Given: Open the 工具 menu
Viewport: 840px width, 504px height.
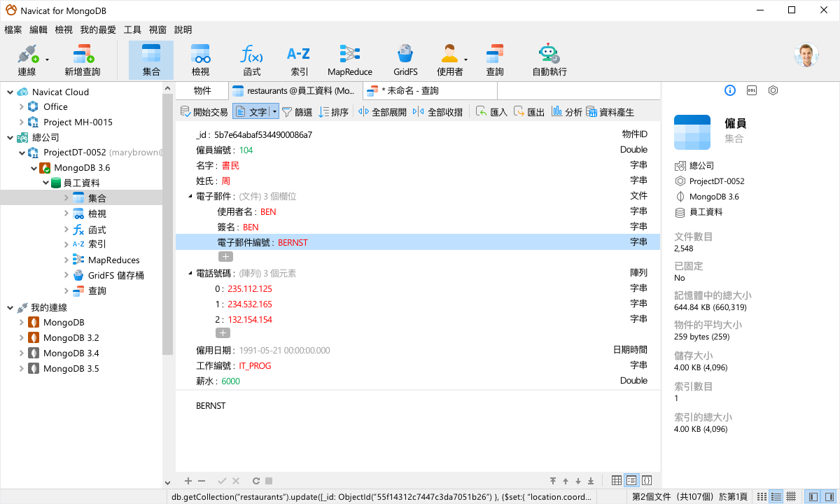Looking at the screenshot, I should tap(132, 29).
